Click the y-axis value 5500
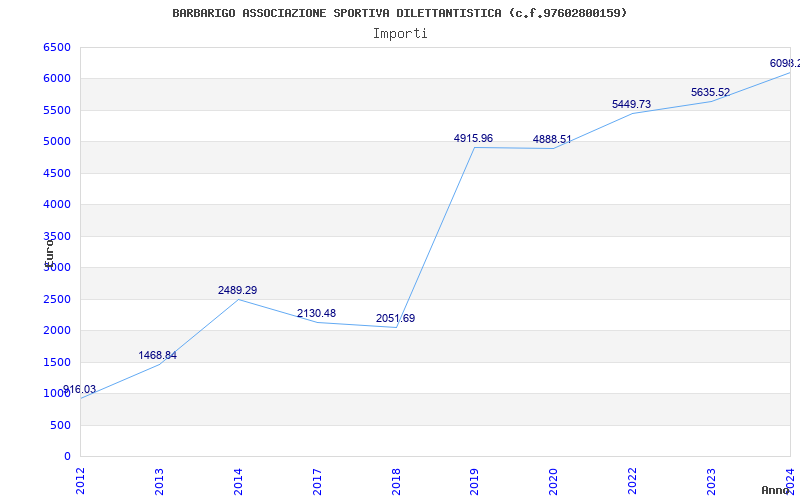Screen dimensions: 800x500 click(57, 110)
